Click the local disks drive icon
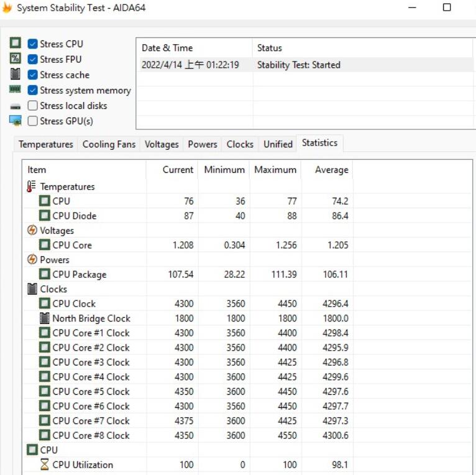 point(15,106)
